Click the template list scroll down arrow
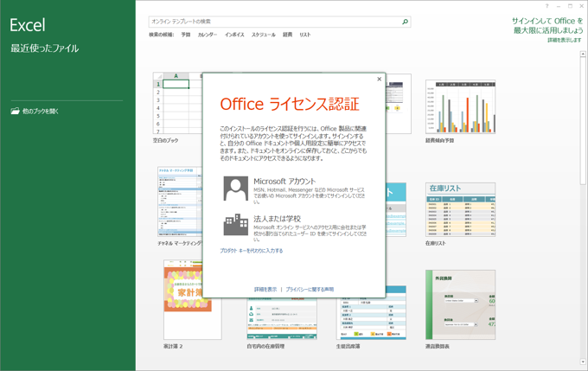 click(583, 362)
